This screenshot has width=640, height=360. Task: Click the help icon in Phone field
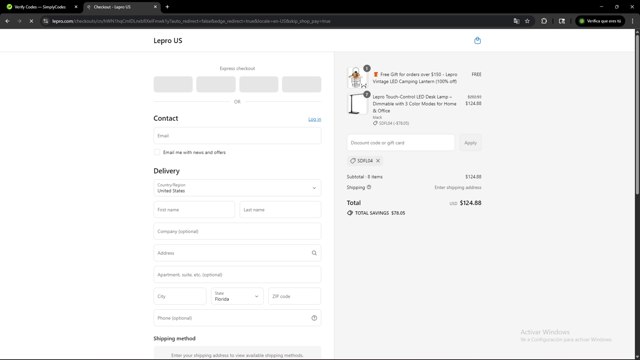tap(314, 318)
